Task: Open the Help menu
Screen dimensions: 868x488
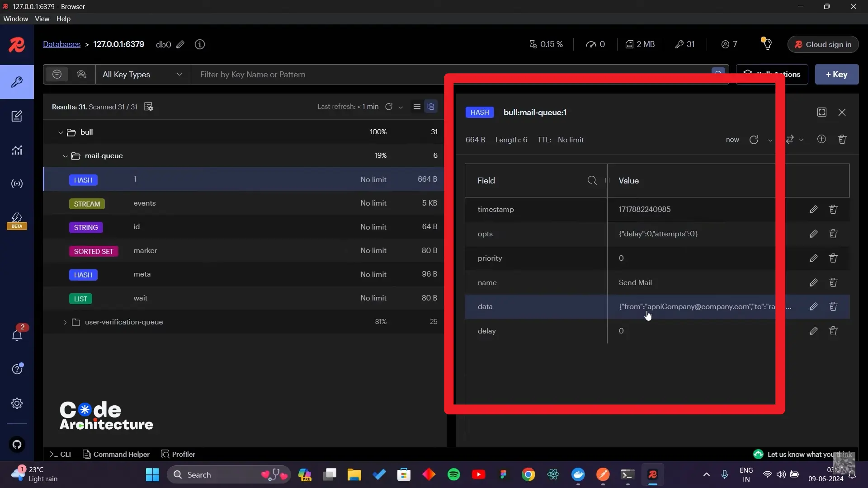Action: tap(63, 19)
